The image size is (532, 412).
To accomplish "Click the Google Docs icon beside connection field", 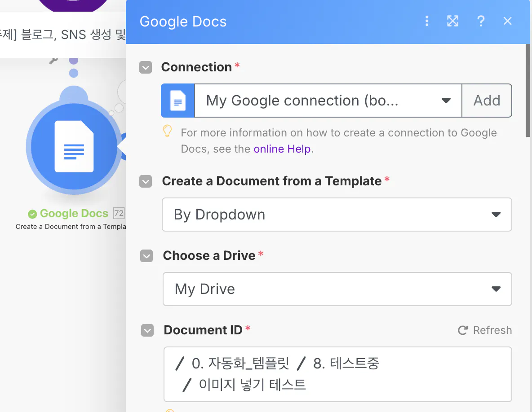I will point(178,101).
